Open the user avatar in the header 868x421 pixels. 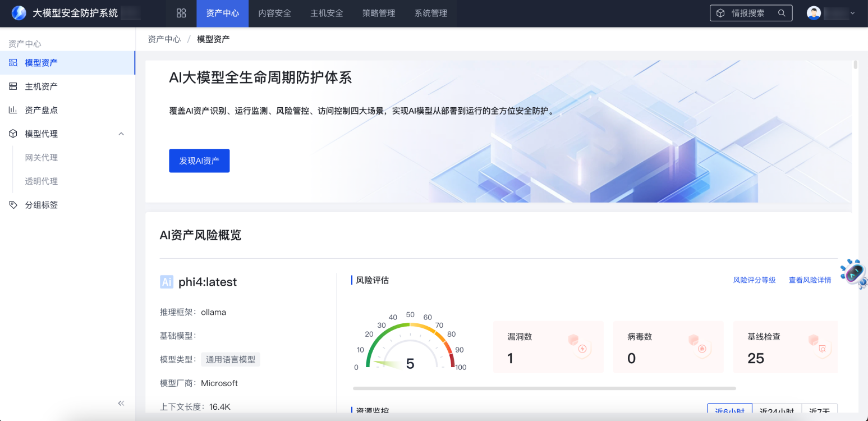coord(814,13)
